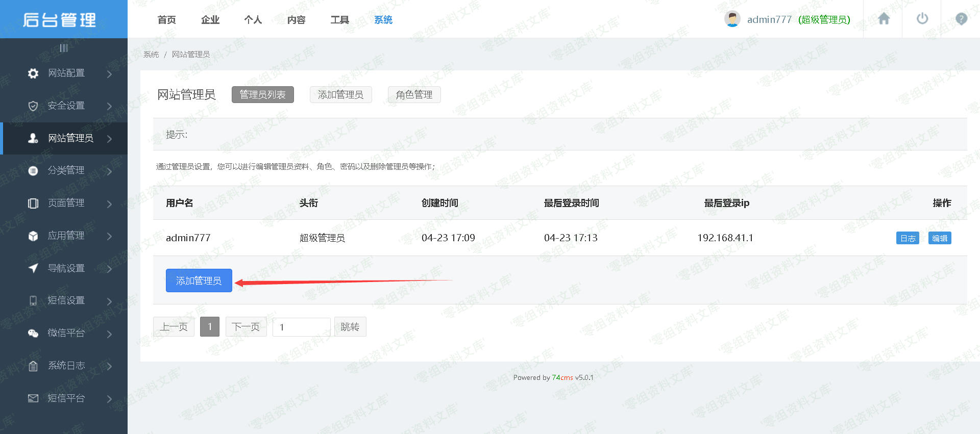Switch to the 角色管理 tab
Screen dimensions: 980x434
pyautogui.click(x=414, y=95)
